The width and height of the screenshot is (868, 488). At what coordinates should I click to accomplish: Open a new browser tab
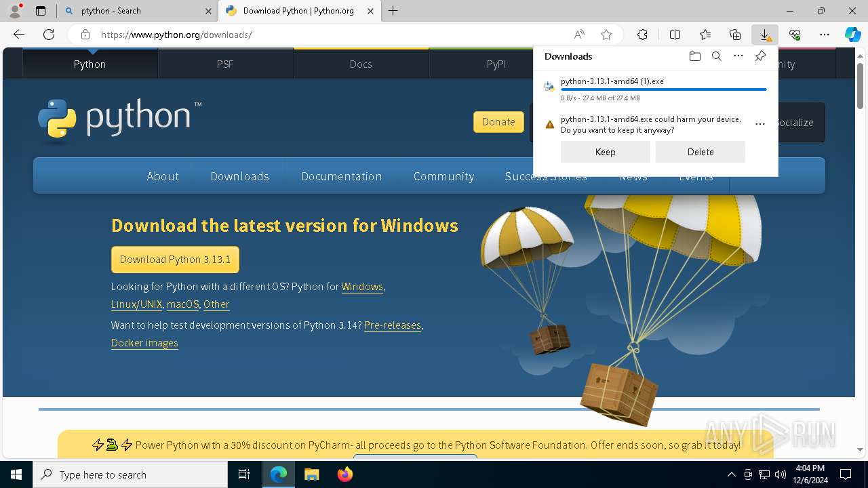pyautogui.click(x=393, y=11)
